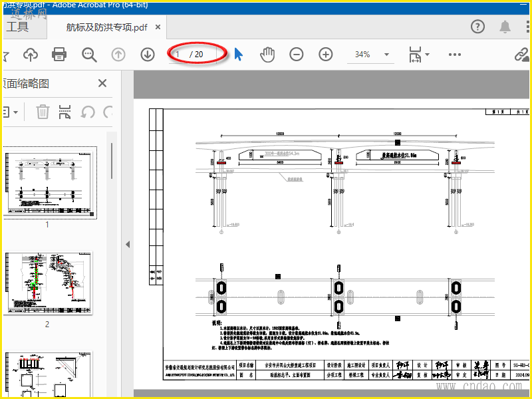532x399 pixels.
Task: Zoom out with the minus icon
Action: point(297,55)
